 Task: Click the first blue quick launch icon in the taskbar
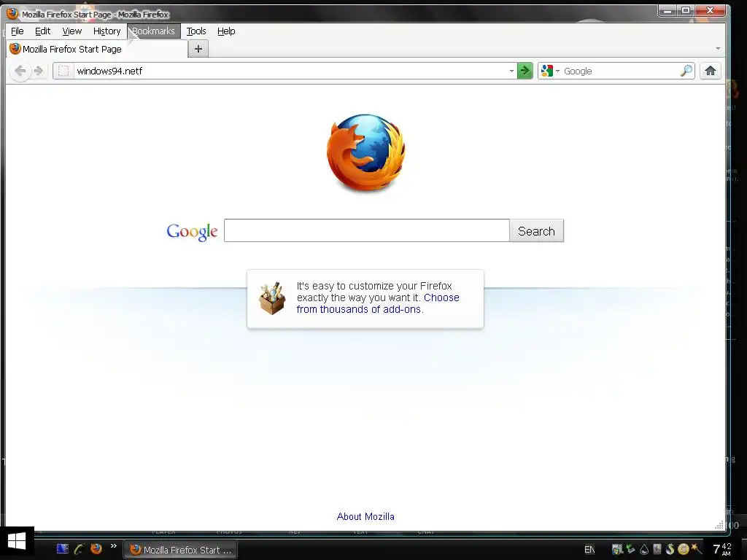click(63, 548)
